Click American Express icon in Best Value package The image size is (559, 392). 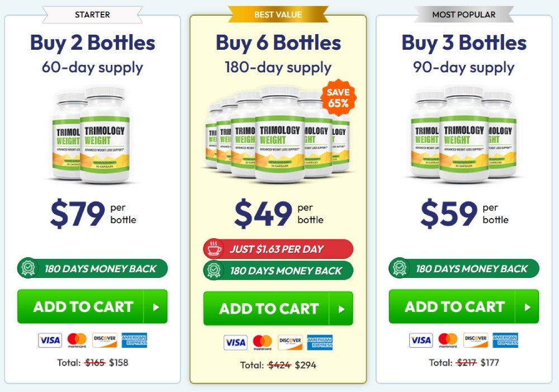pos(320,342)
